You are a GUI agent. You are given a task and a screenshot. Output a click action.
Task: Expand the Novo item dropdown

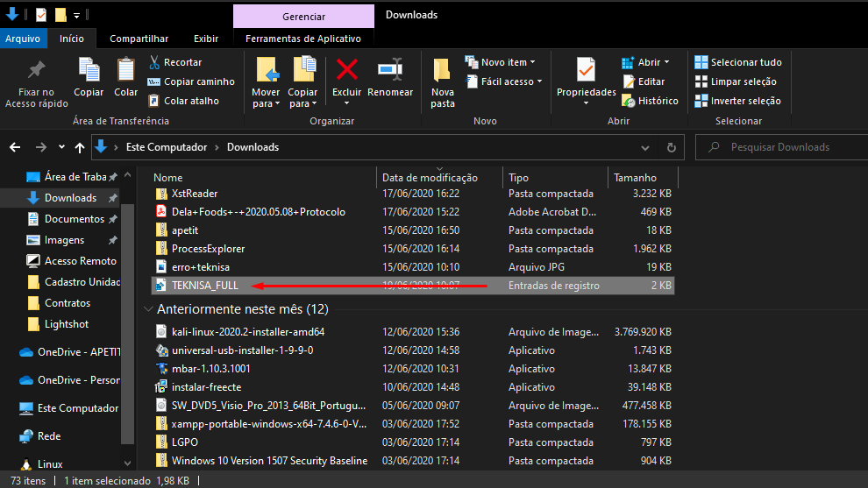click(508, 62)
